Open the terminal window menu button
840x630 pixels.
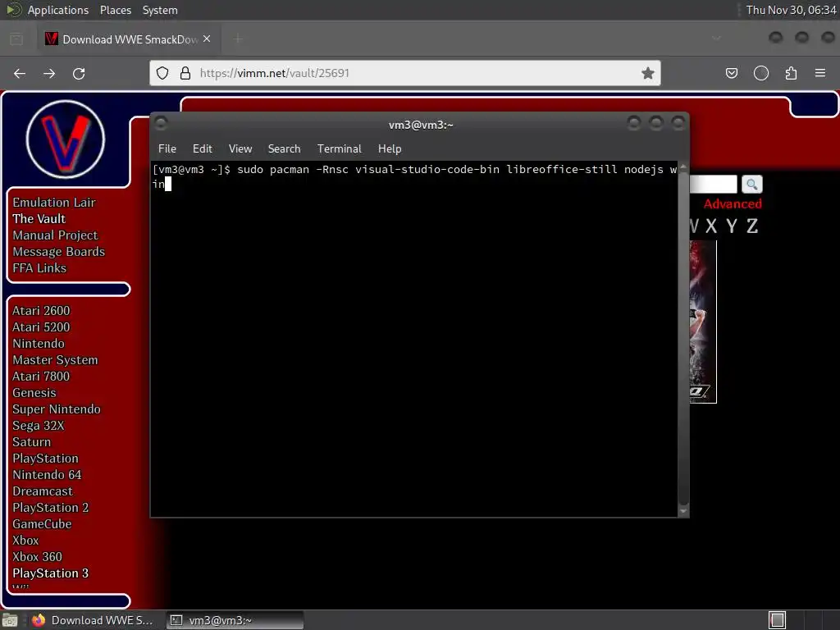click(161, 123)
